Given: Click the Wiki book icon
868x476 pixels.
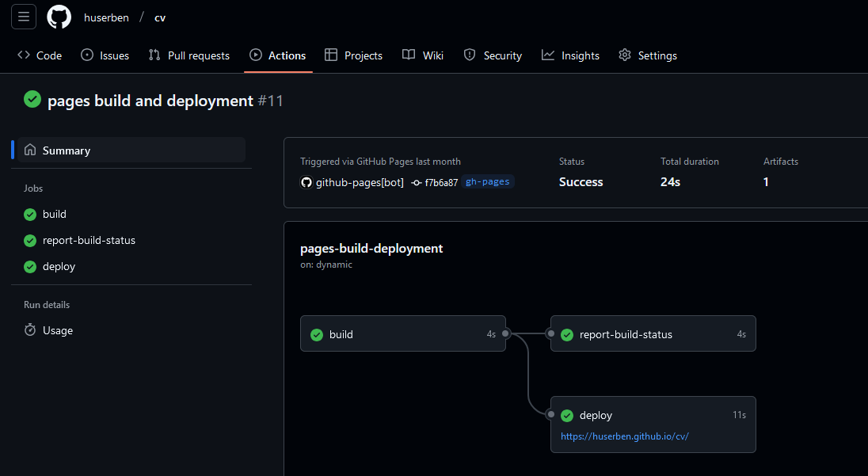Looking at the screenshot, I should tap(409, 55).
